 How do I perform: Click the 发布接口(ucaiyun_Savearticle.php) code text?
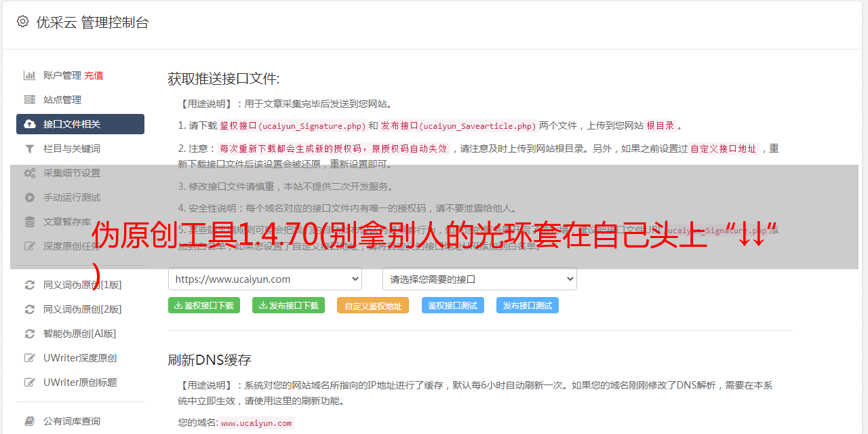458,125
